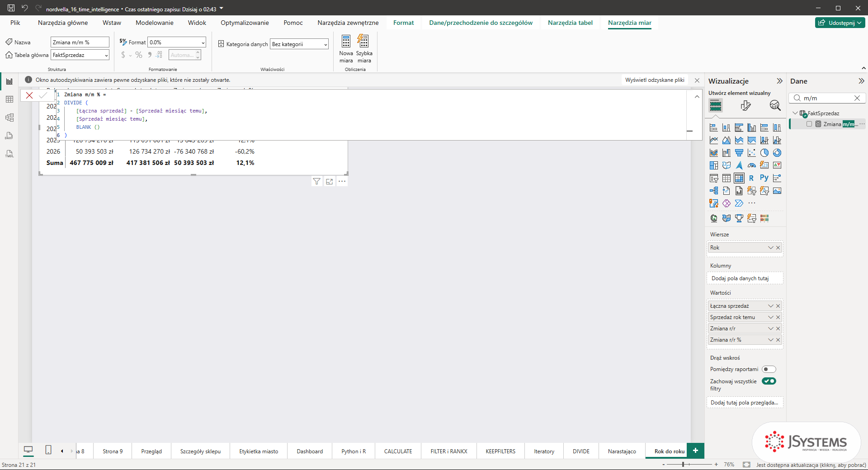Open DAX query view icon
Viewport: 868px width, 470px height.
click(9, 136)
